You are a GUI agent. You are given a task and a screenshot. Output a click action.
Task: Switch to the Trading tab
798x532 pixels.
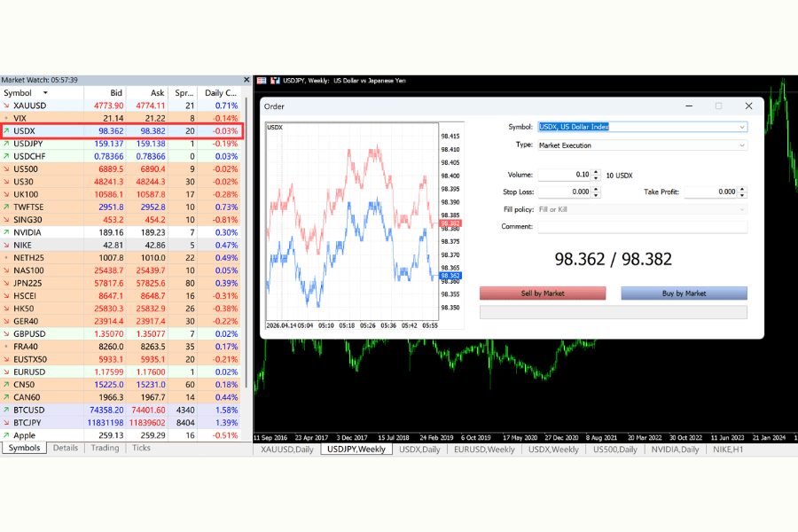point(105,448)
